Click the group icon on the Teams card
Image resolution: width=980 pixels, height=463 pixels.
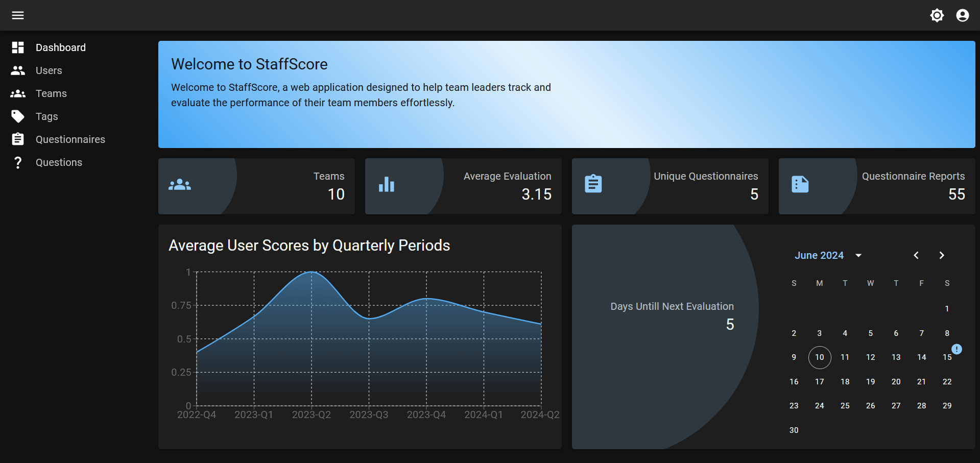180,184
